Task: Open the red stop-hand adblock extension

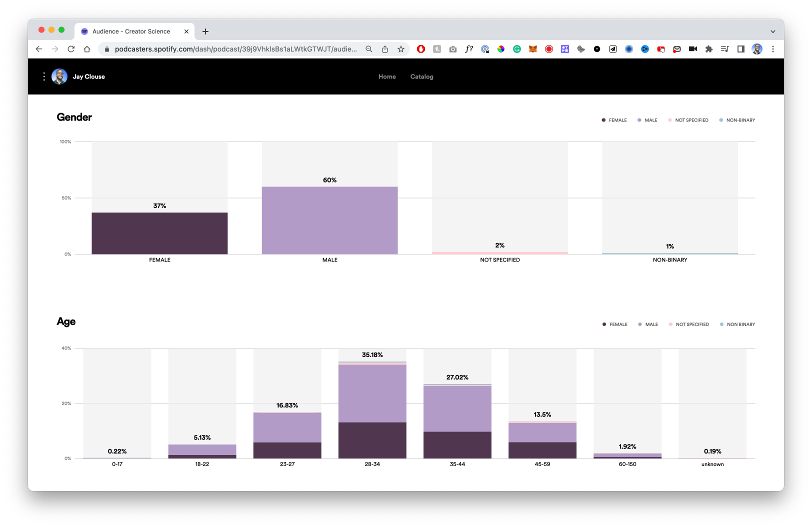Action: click(x=421, y=49)
